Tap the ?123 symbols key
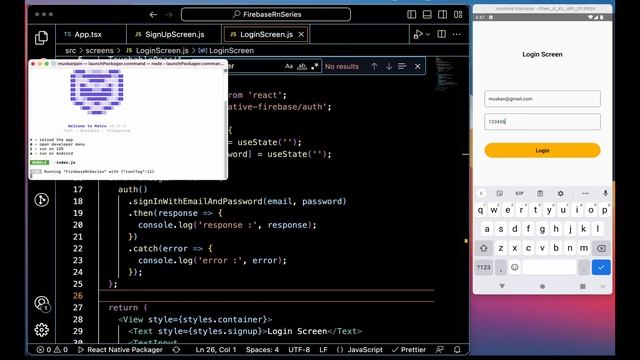Screen dimensions: 640x360 tap(484, 267)
